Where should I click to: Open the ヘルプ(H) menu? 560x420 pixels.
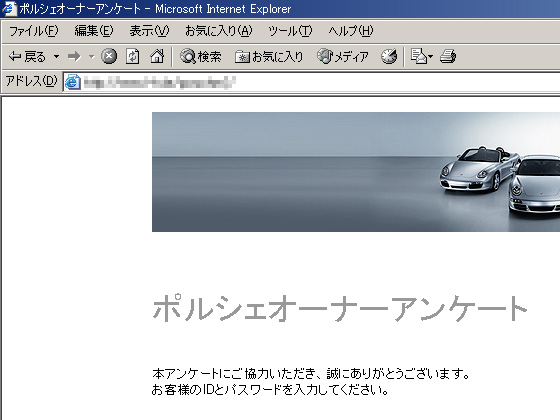(x=351, y=31)
